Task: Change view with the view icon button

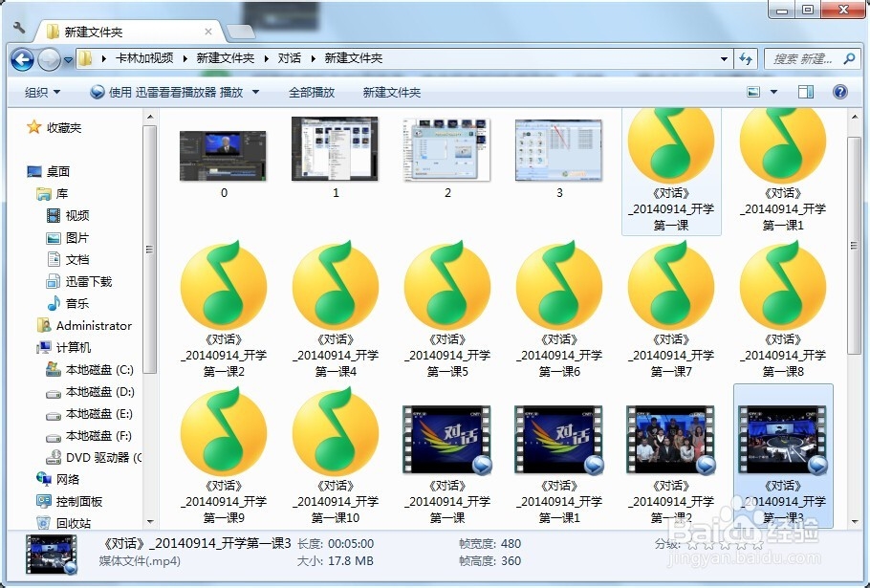Action: pos(753,92)
